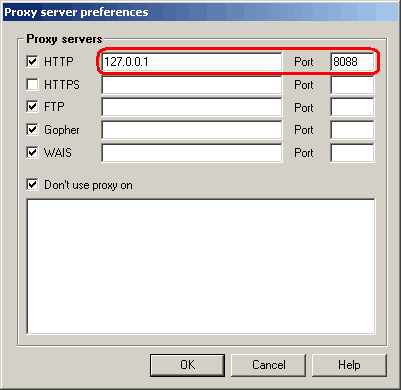Image resolution: width=401 pixels, height=390 pixels.
Task: Click the Gopher server address field
Action: [x=192, y=130]
